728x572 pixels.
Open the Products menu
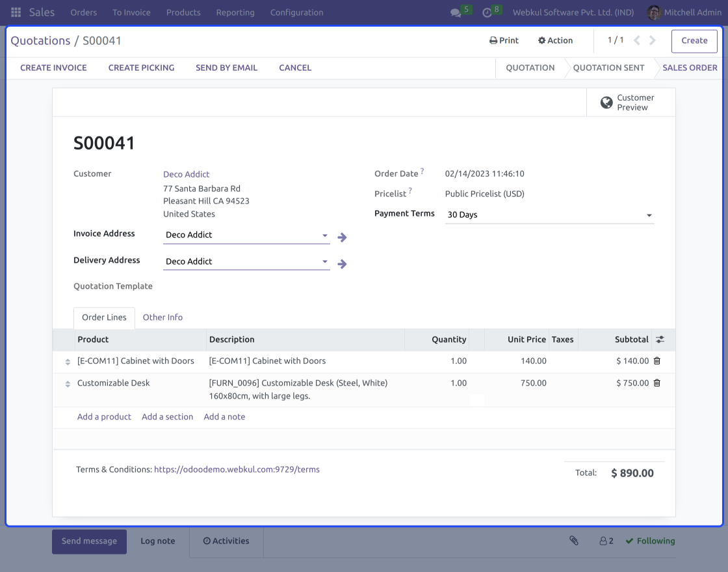[x=183, y=12]
